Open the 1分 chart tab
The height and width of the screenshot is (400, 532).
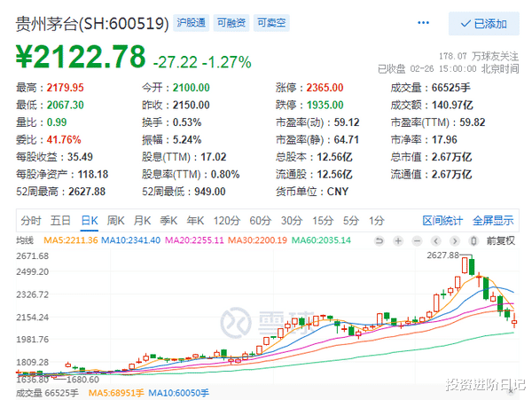click(x=377, y=221)
